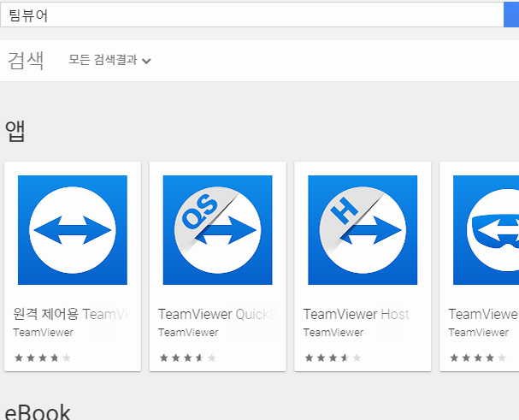The image size is (519, 420).
Task: Click TeamViewer developer under QuickSupport app
Action: (x=188, y=333)
